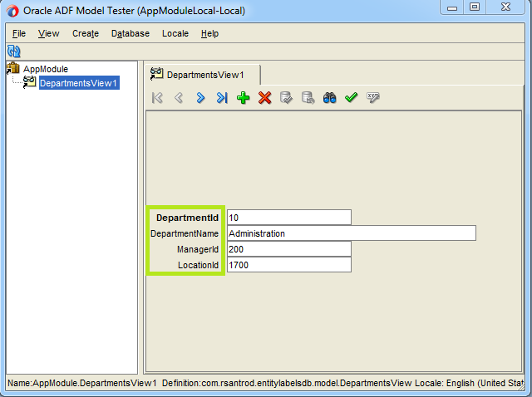Click the DepartmentId label
Viewport: 532px width, 397px height.
pyautogui.click(x=187, y=218)
